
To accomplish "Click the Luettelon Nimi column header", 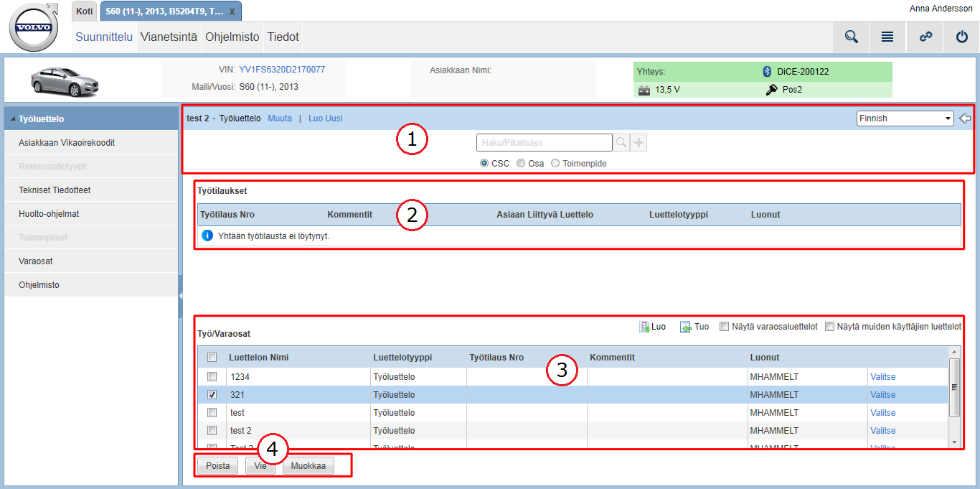I will [259, 358].
